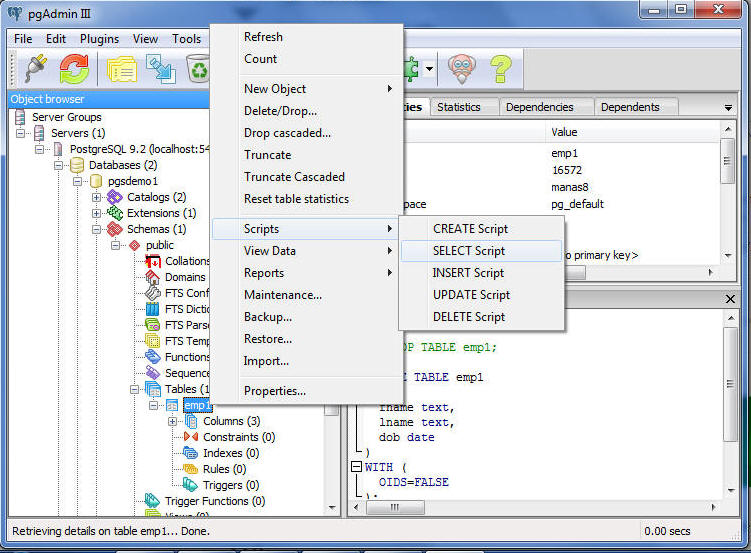Open the Tools menu
This screenshot has height=553, width=751.
click(x=186, y=39)
